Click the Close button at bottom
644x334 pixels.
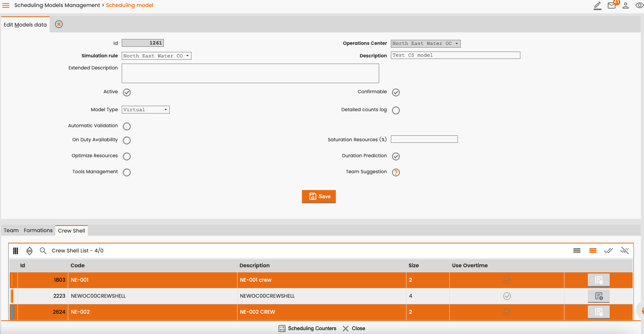point(354,329)
